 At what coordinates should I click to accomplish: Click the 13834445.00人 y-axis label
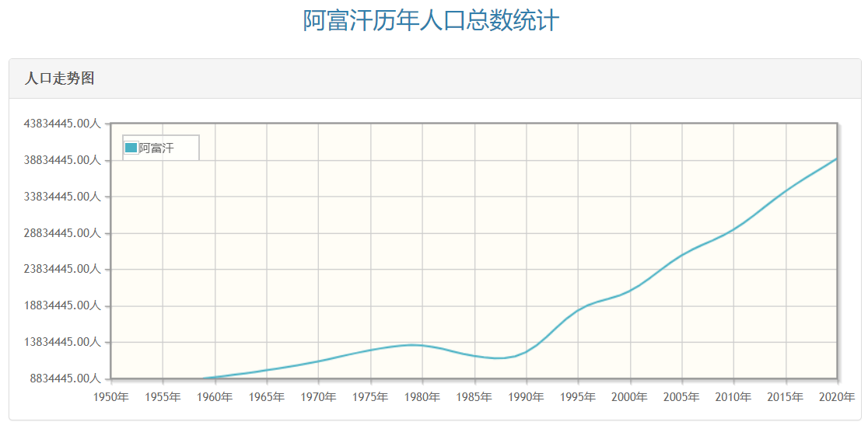[63, 342]
